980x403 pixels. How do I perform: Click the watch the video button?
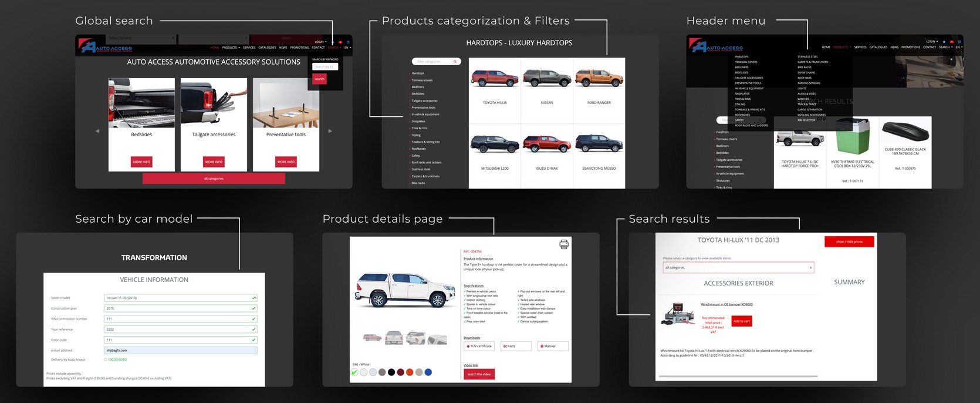479,374
